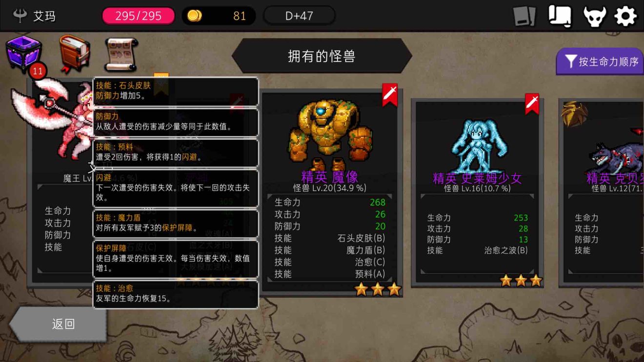Viewport: 644px width, 362px height.
Task: Toggle red sword bookmark on 史莱姆少女 card
Action: coord(532,104)
